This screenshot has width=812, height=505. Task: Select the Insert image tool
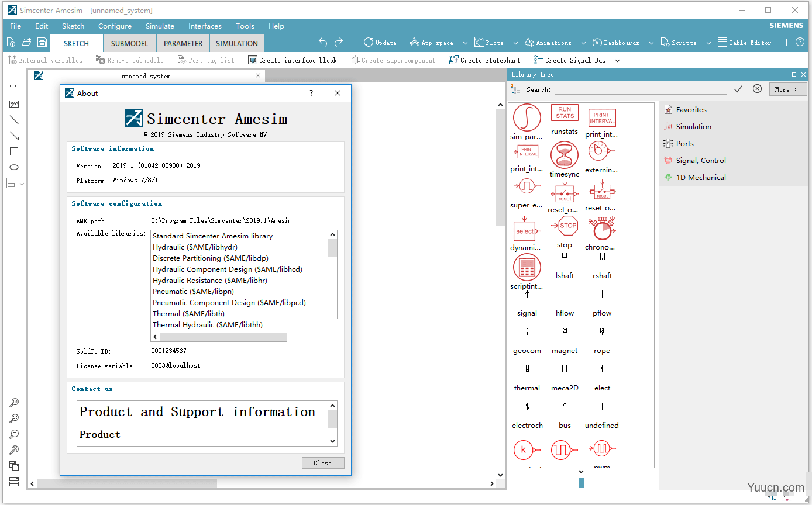(14, 104)
